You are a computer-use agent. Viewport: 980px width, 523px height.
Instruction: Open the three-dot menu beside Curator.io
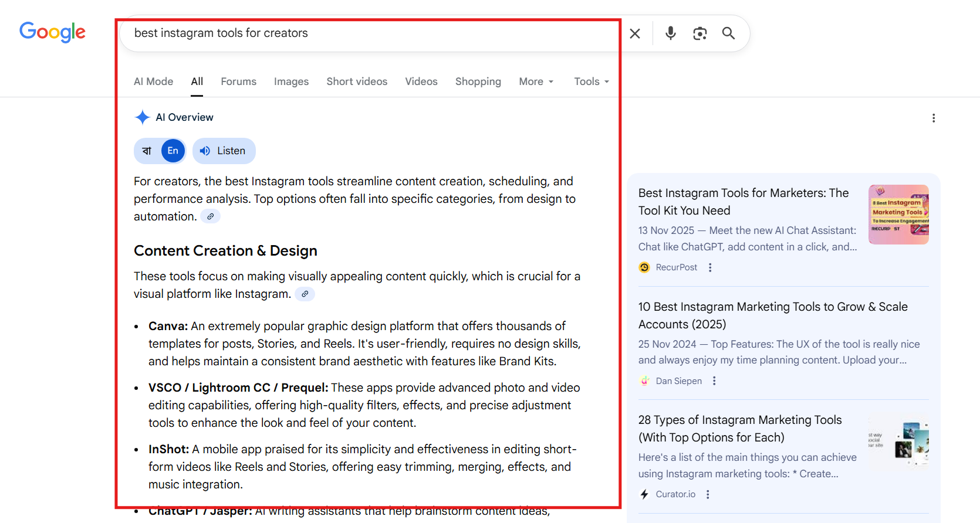click(x=708, y=494)
